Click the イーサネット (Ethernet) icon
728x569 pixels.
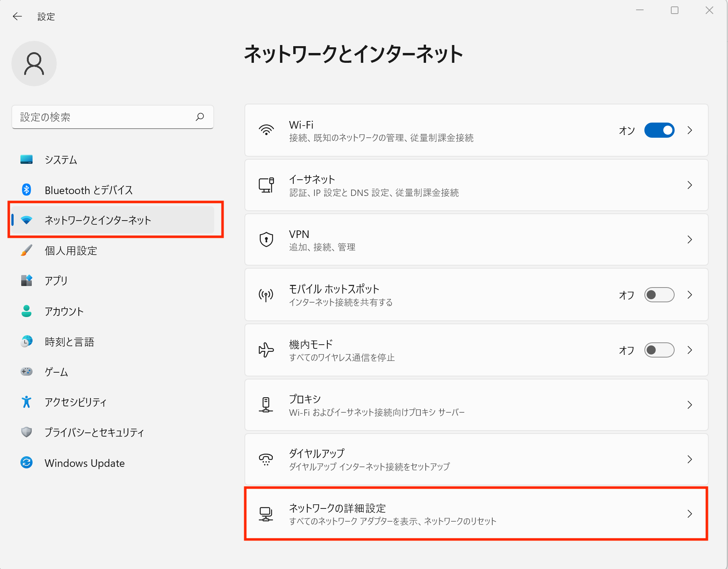(266, 185)
